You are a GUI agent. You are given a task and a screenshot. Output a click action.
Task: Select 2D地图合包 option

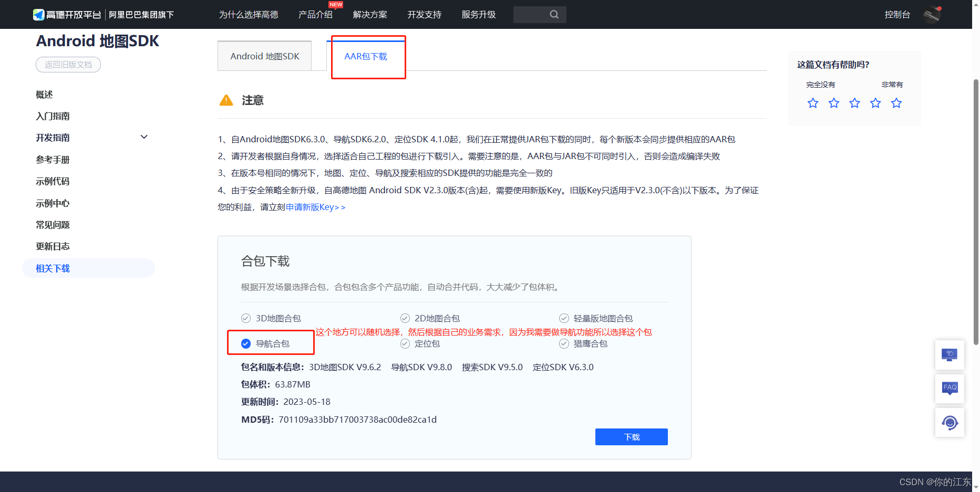[430, 318]
